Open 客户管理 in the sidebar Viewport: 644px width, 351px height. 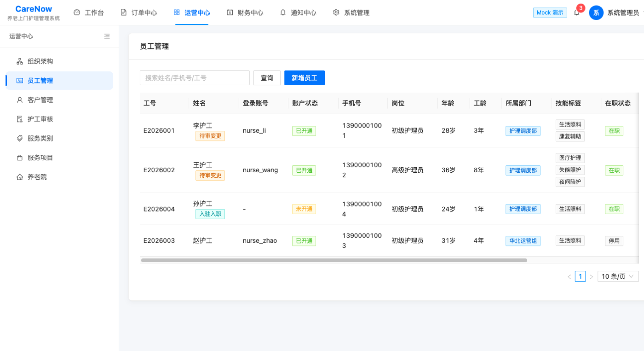[x=59, y=100]
